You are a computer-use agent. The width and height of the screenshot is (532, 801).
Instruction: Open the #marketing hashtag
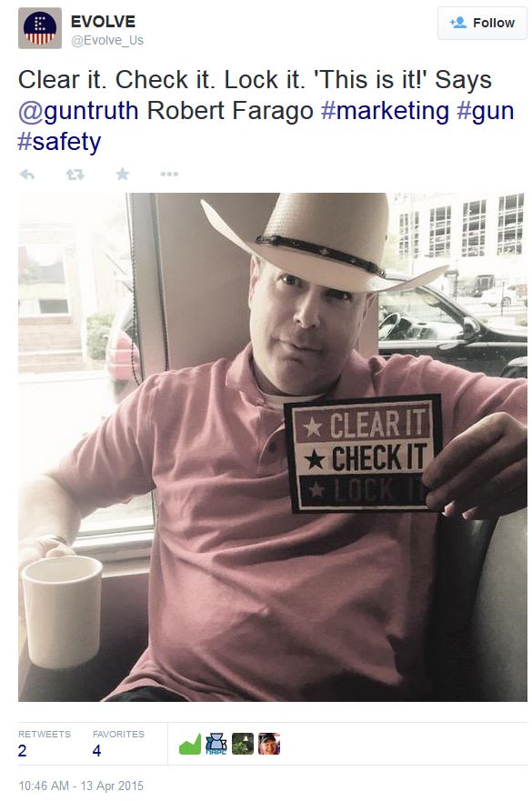(385, 111)
